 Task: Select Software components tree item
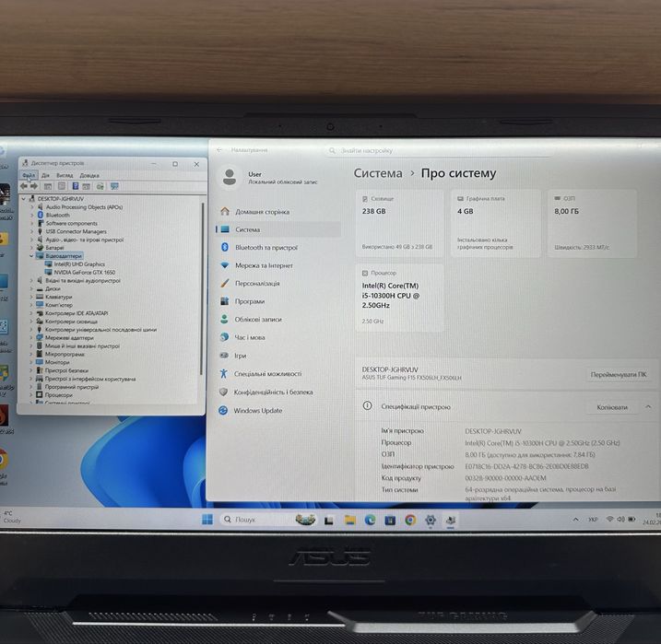[71, 223]
